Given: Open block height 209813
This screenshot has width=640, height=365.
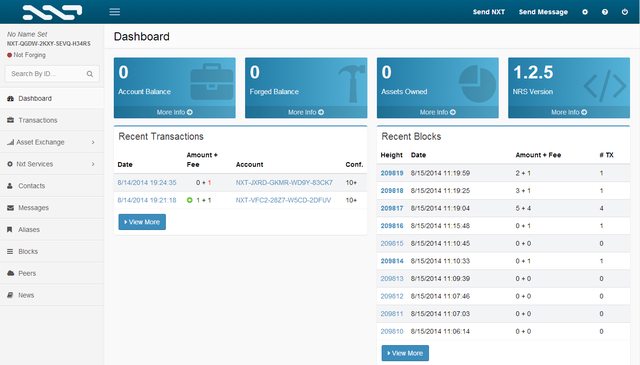Looking at the screenshot, I should click(x=392, y=278).
